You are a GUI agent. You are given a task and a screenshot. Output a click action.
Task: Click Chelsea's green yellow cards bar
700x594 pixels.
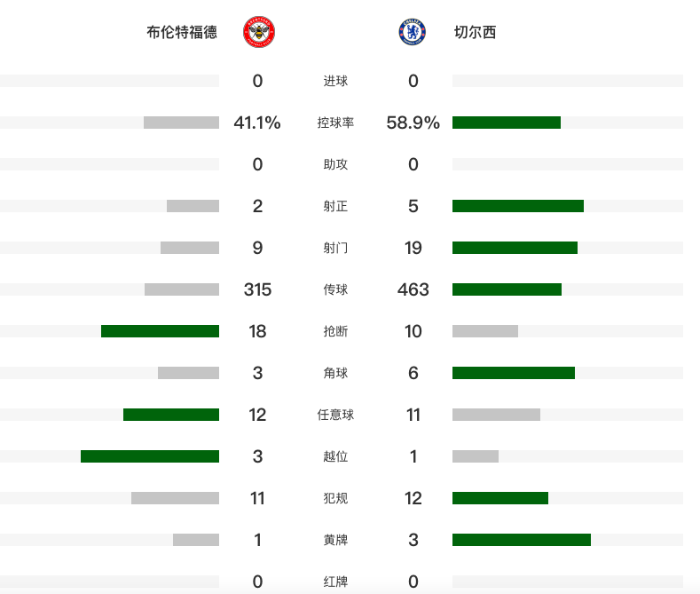click(522, 540)
